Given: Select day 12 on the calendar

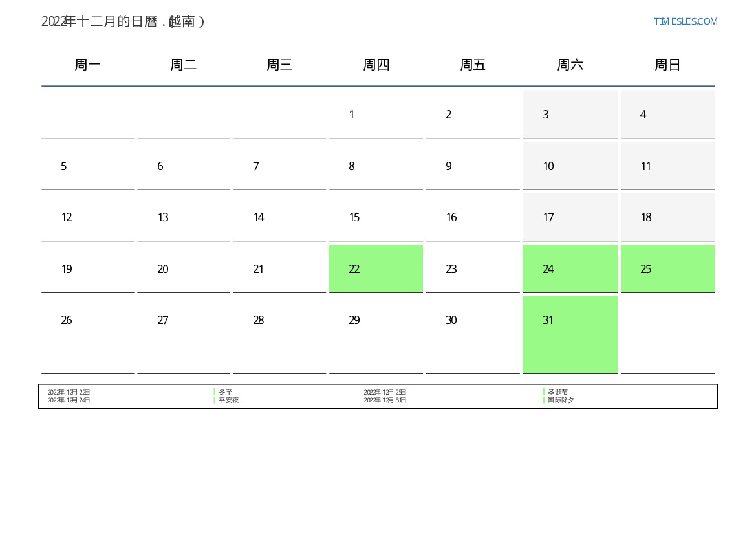Looking at the screenshot, I should click(x=88, y=217).
